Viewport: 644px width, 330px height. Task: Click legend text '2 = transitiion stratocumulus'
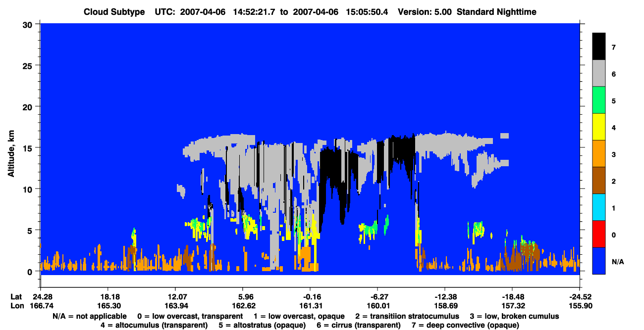407,316
